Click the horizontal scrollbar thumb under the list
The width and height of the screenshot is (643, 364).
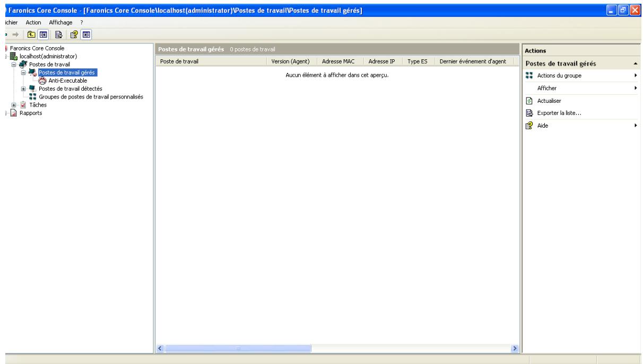pos(238,348)
